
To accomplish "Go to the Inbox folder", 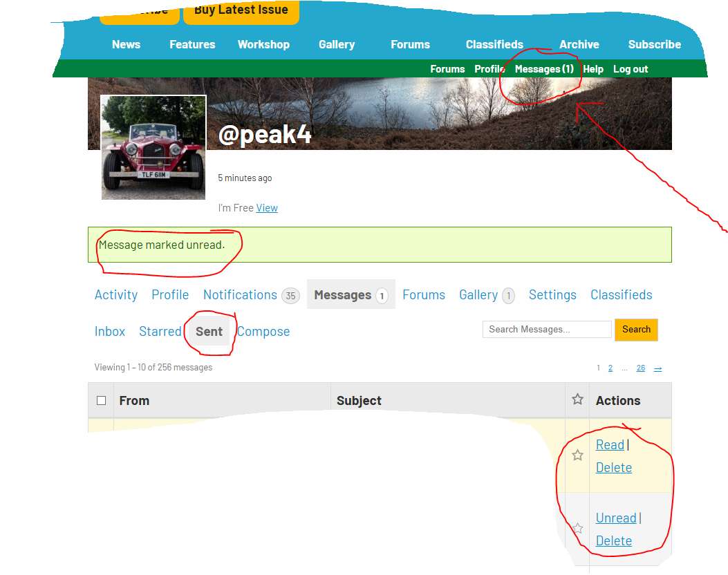I will click(x=109, y=331).
